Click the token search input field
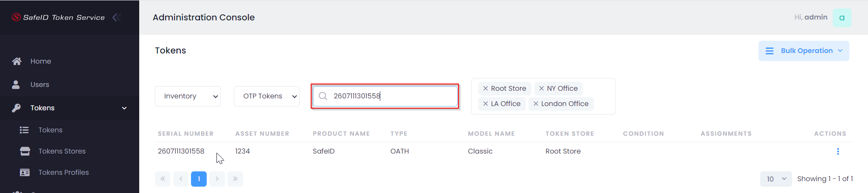This screenshot has height=193, width=868. 390,96
